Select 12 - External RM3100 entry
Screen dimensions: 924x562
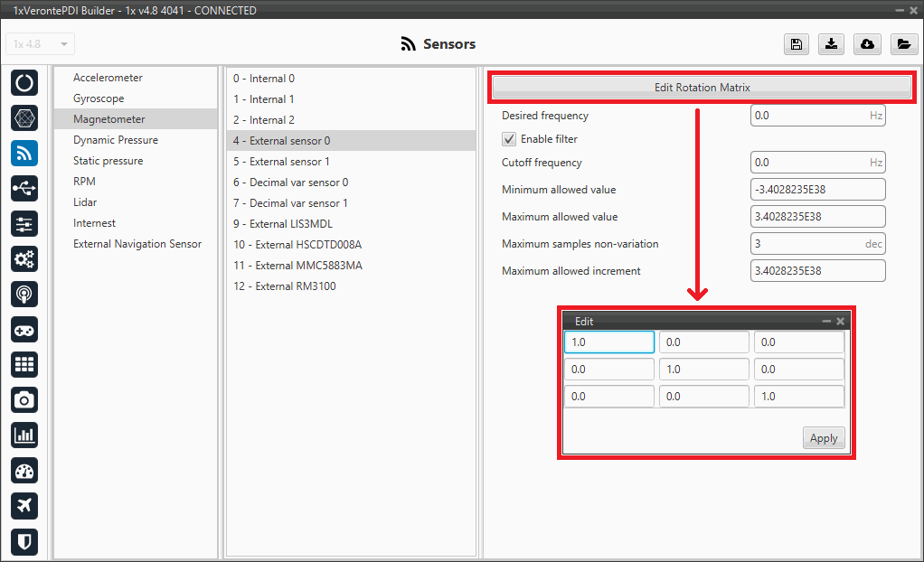(x=285, y=286)
